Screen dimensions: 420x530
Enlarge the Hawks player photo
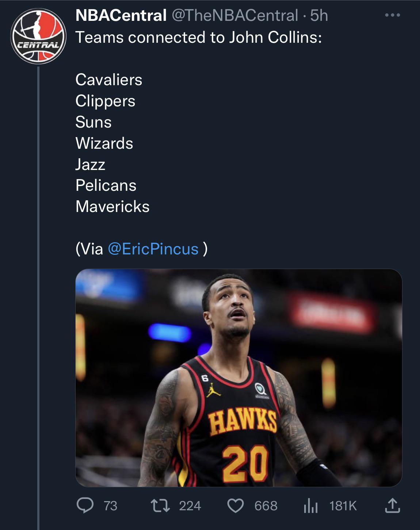point(238,378)
